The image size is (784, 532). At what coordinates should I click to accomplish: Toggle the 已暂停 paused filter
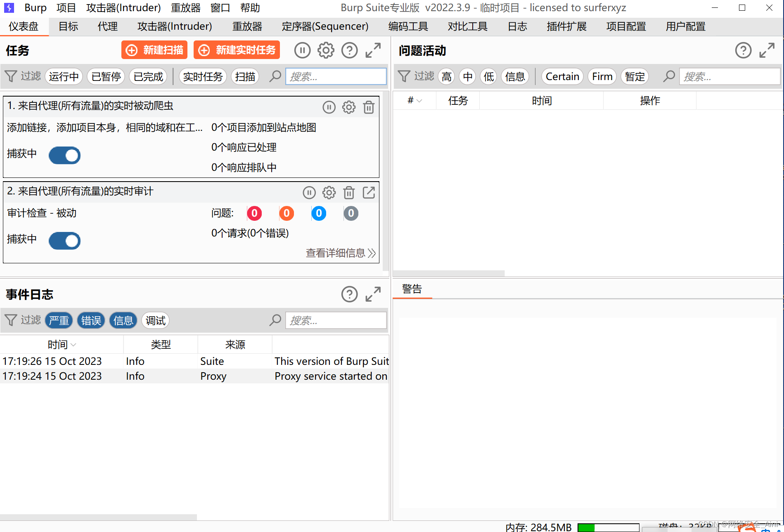[x=106, y=77]
